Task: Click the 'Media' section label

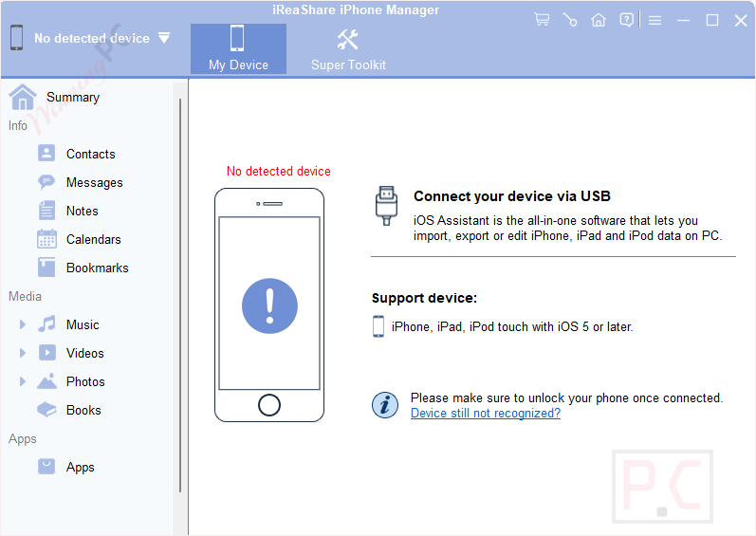Action: tap(25, 296)
